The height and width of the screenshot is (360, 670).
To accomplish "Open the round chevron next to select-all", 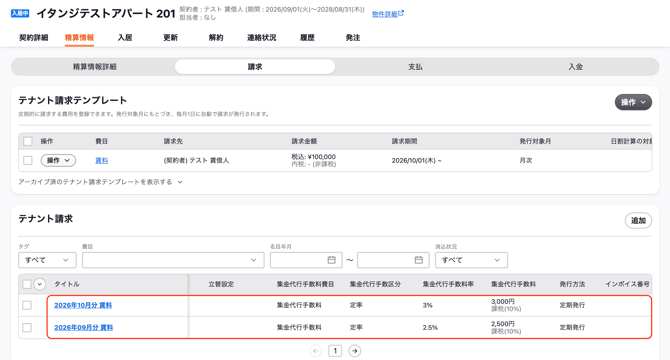I will coord(40,284).
